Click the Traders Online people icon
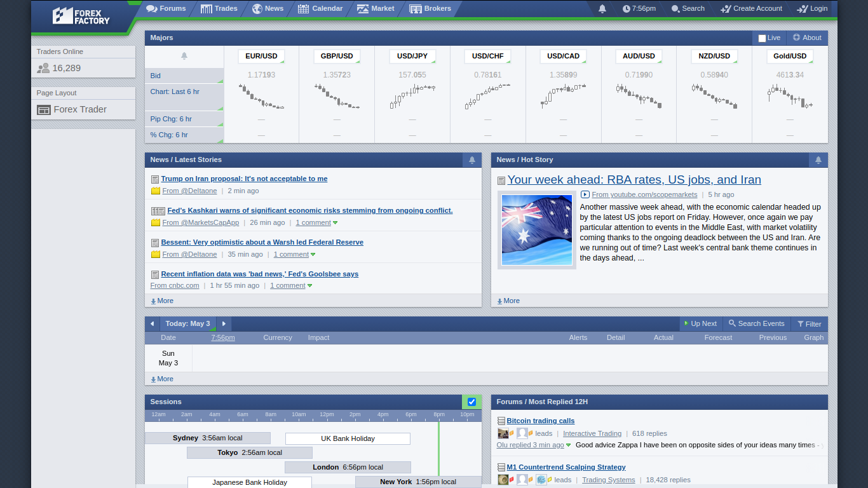Screen dimensions: 868x488 coord(43,69)
